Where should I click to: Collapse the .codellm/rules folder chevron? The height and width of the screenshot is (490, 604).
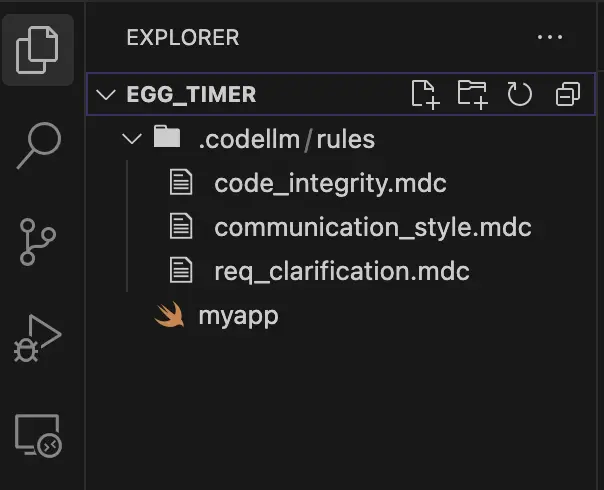point(131,139)
